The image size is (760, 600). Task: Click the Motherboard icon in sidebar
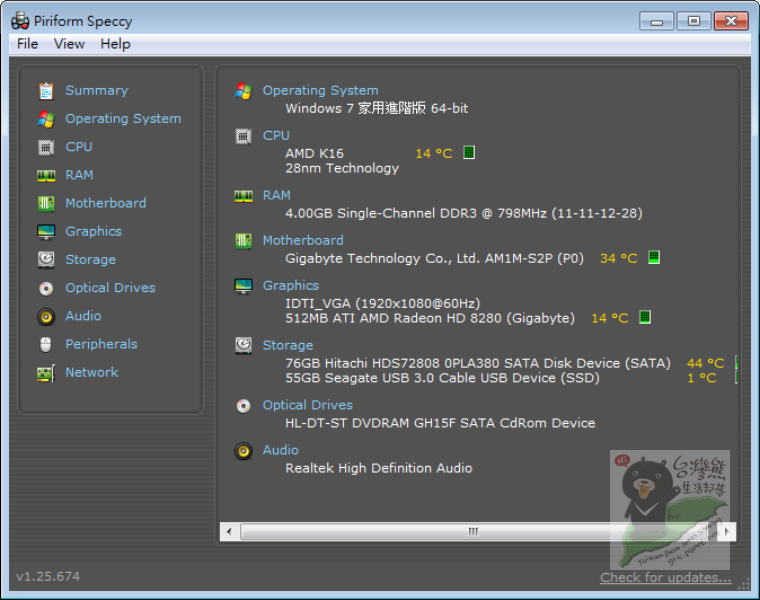(46, 204)
